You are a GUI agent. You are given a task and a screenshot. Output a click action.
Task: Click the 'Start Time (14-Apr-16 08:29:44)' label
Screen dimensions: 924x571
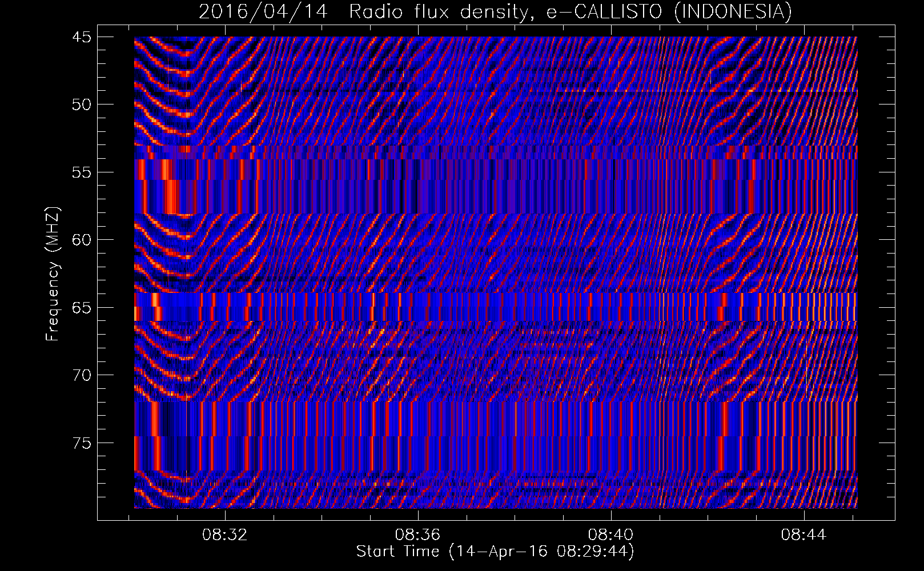pyautogui.click(x=495, y=552)
